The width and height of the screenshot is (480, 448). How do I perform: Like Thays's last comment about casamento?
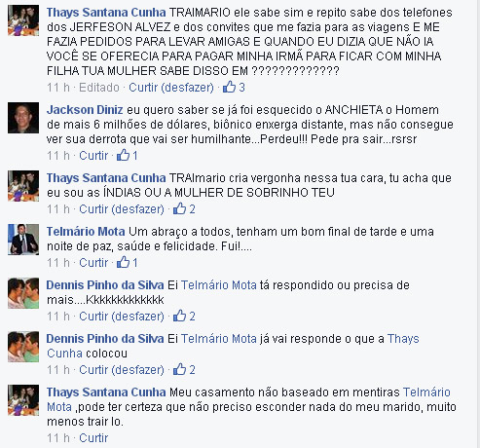pyautogui.click(x=93, y=438)
